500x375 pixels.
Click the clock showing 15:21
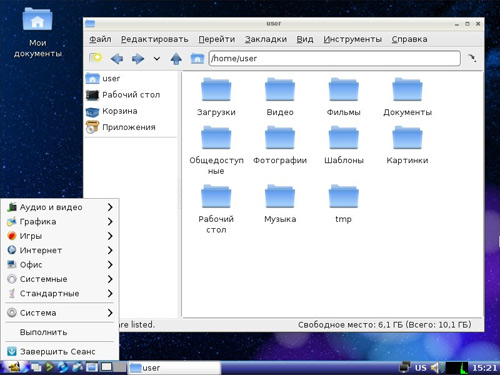click(x=484, y=368)
